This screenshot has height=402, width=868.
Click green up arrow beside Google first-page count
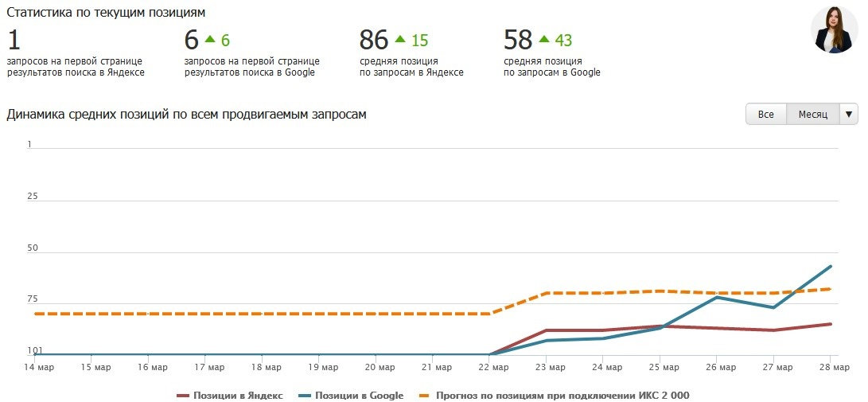[x=210, y=39]
